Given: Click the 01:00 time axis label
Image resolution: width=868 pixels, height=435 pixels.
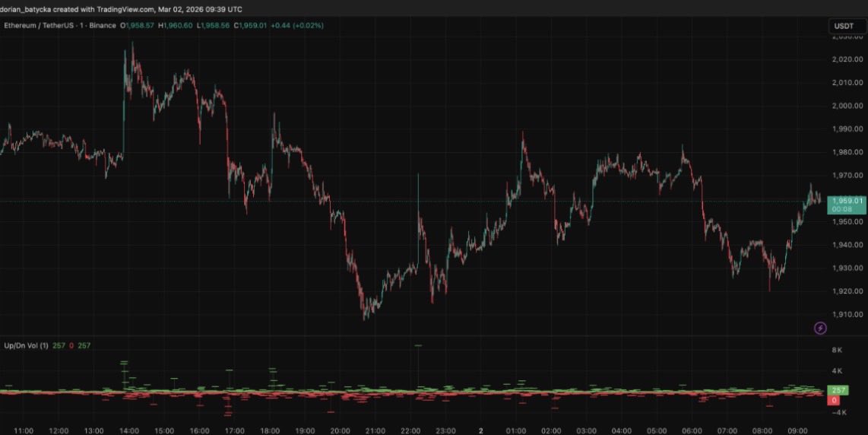Looking at the screenshot, I should pyautogui.click(x=516, y=430).
